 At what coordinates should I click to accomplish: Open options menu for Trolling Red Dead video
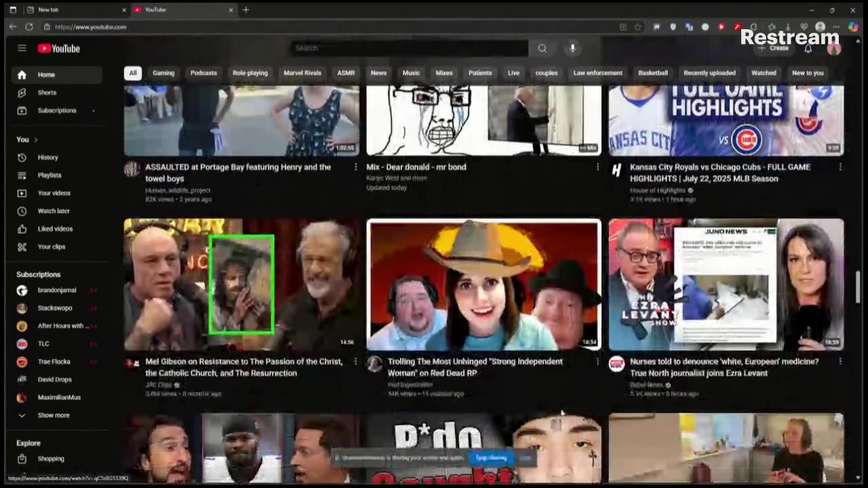597,362
